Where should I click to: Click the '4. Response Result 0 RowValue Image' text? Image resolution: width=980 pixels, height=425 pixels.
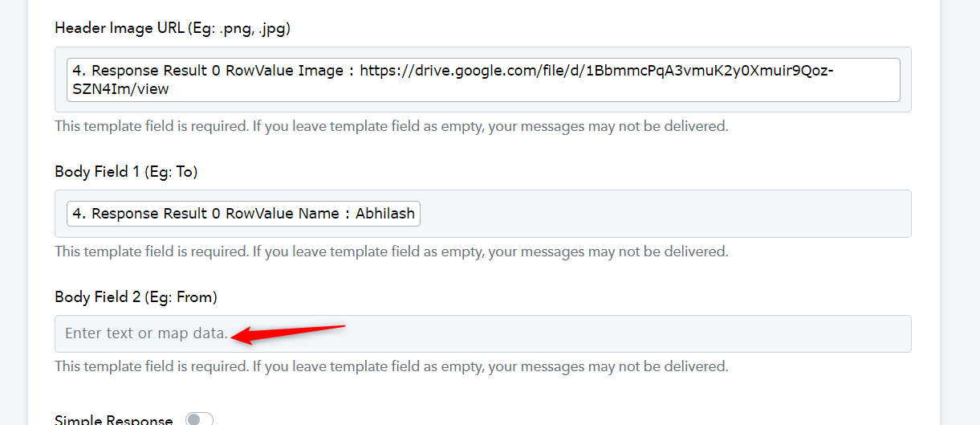208,71
